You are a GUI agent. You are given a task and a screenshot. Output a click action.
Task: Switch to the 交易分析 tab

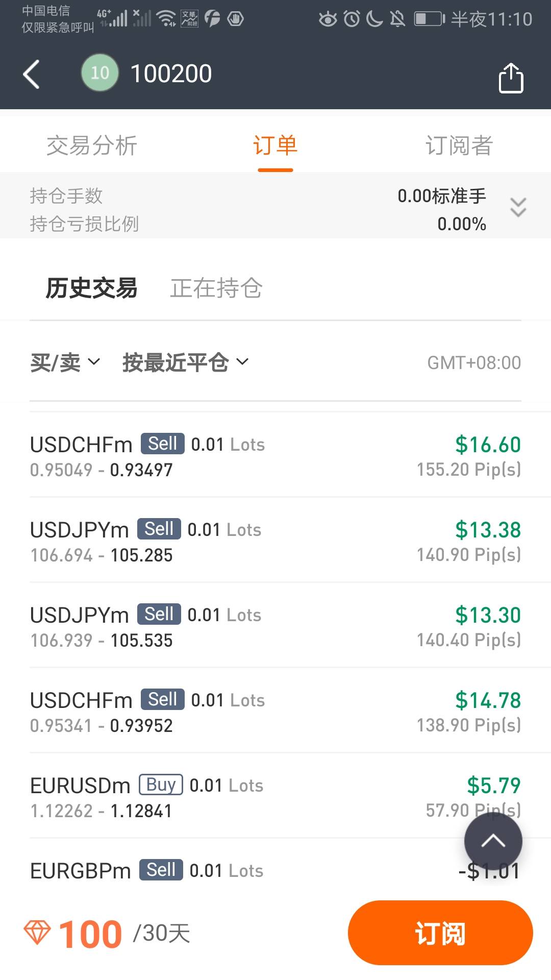[92, 145]
